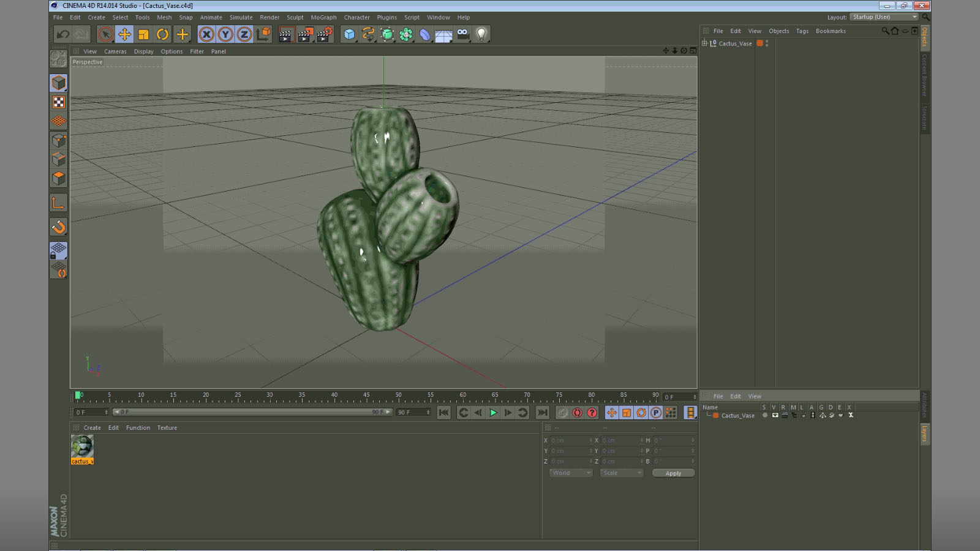Open the Tags menu in Object Manager
Viewport: 980px width, 551px height.
[x=802, y=31]
